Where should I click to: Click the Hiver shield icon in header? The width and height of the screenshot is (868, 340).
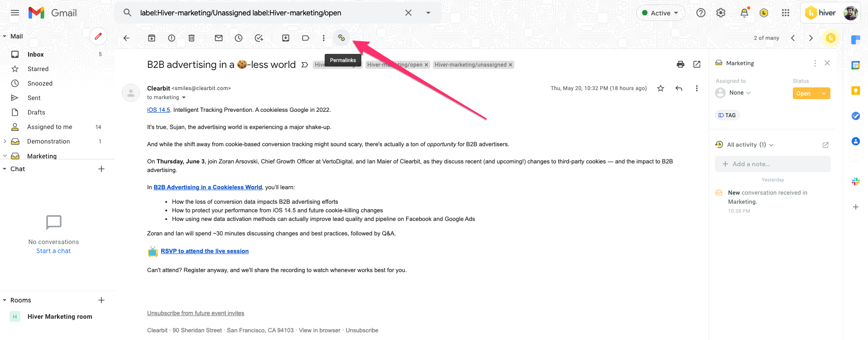coord(764,13)
